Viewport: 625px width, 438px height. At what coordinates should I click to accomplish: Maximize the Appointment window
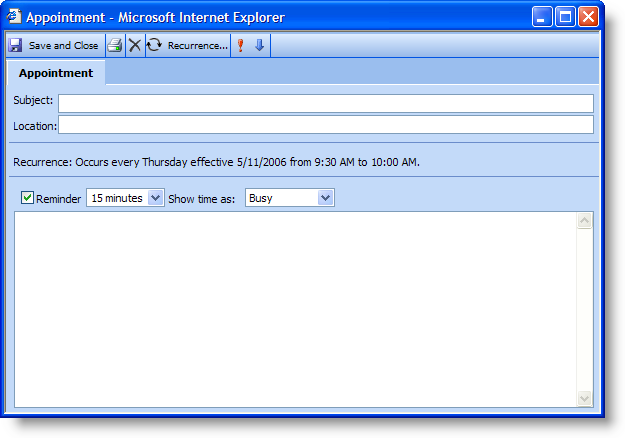(565, 17)
